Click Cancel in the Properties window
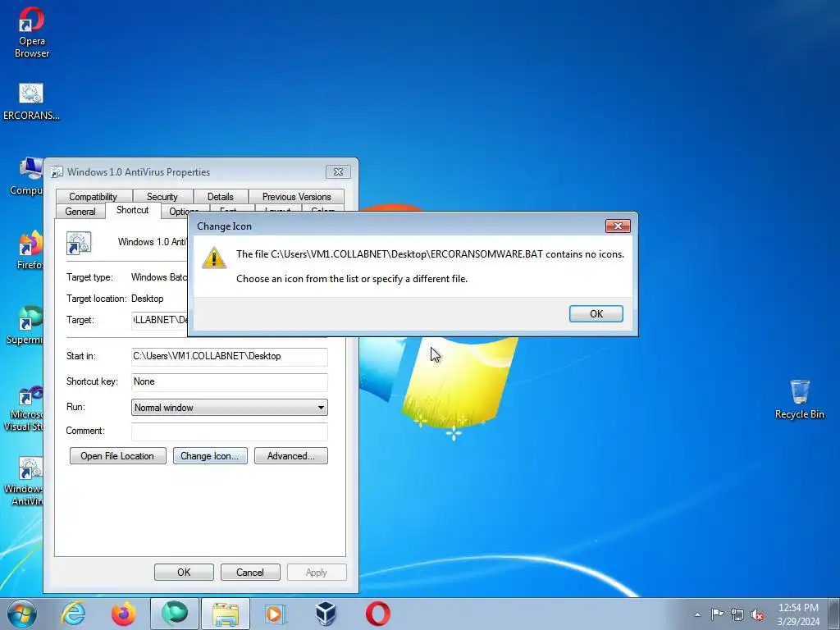 (250, 572)
